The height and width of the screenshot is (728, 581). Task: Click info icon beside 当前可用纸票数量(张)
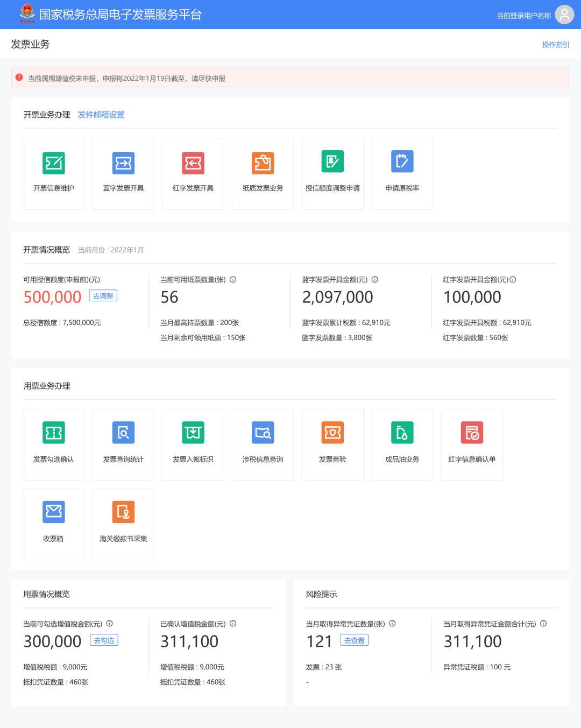233,279
